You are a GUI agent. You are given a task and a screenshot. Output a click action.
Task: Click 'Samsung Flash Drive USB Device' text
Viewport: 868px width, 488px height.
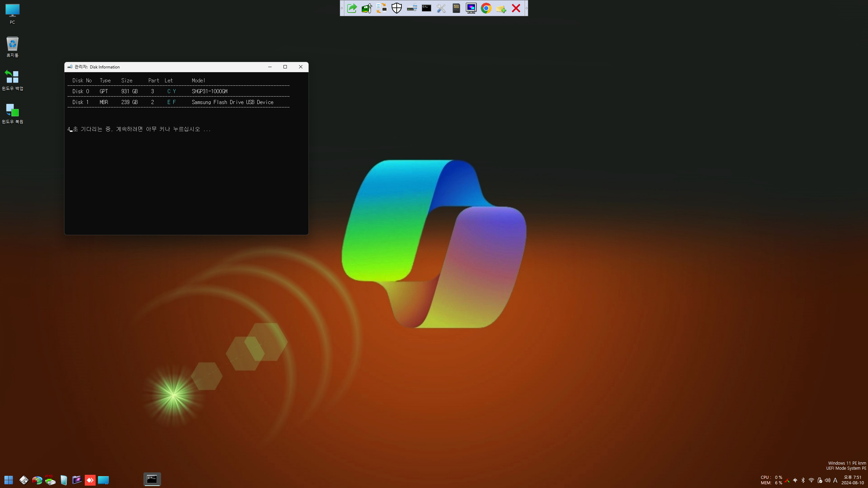233,102
